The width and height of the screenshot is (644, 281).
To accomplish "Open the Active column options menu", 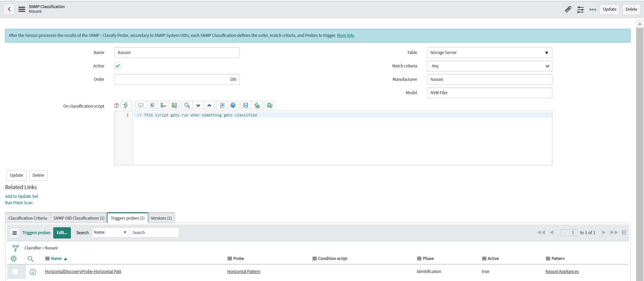I will coord(484,259).
